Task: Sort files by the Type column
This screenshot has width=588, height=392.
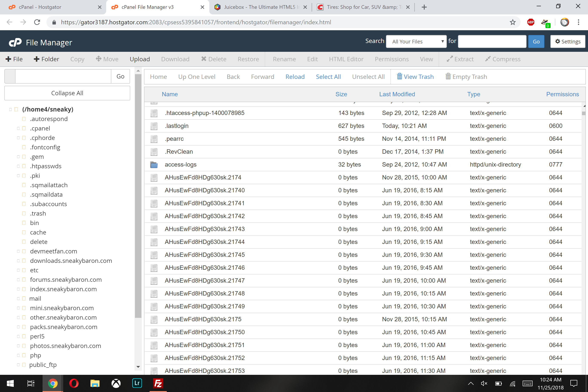Action: click(x=474, y=94)
